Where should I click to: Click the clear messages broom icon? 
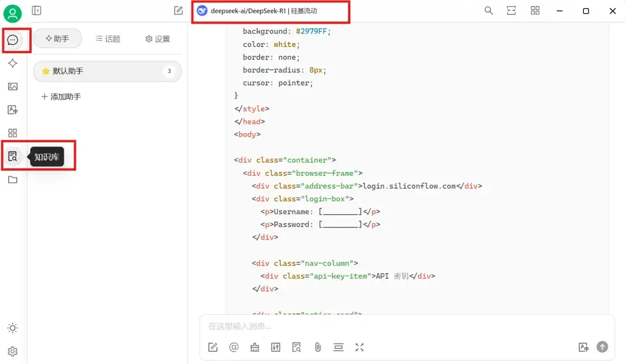point(255,347)
